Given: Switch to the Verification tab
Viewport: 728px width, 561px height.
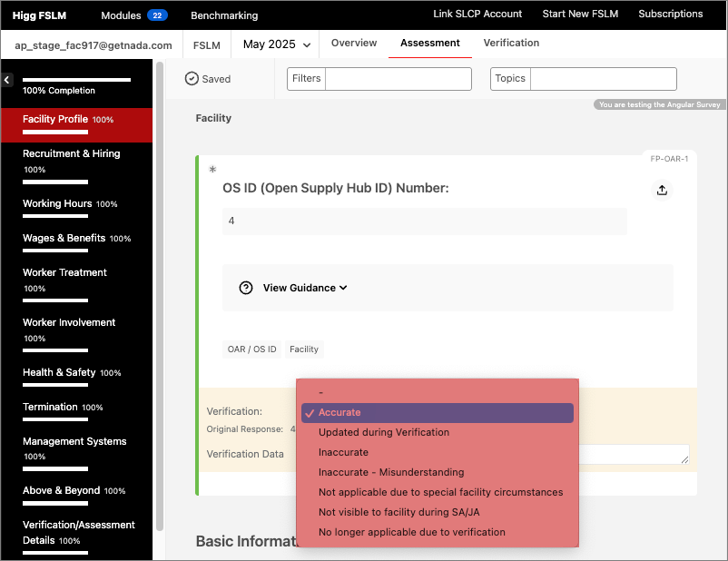Looking at the screenshot, I should tap(511, 43).
